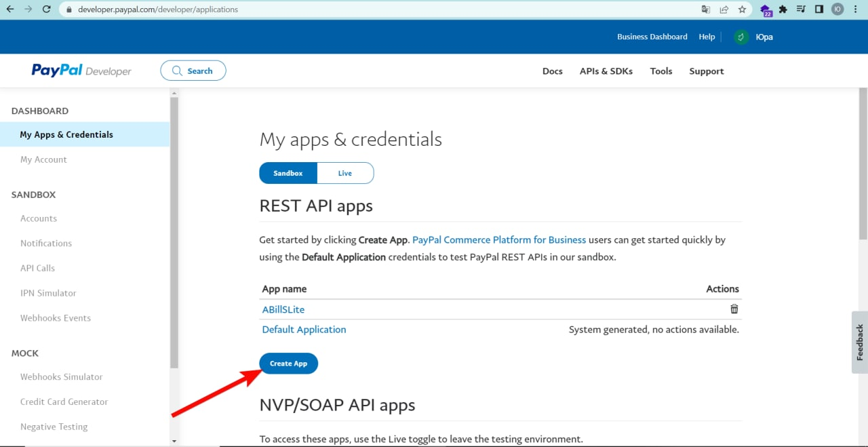Click the SANDBOX section heading
This screenshot has height=447, width=868.
pyautogui.click(x=34, y=195)
